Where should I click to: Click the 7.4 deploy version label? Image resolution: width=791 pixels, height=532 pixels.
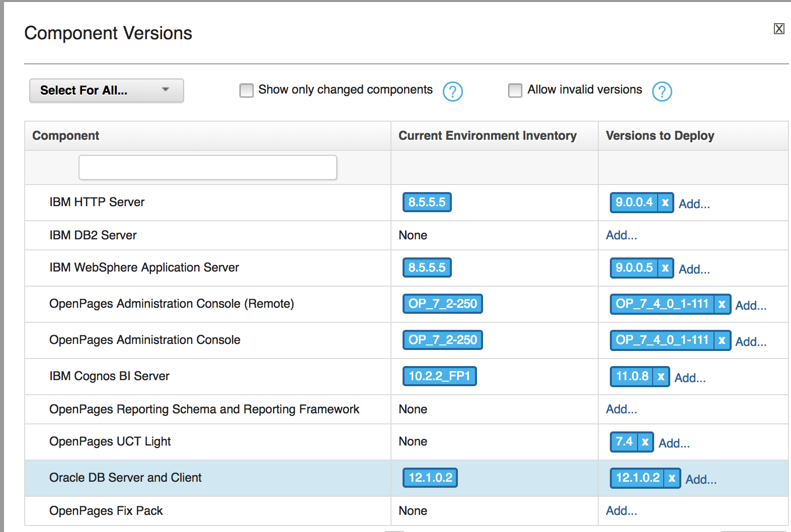[624, 442]
